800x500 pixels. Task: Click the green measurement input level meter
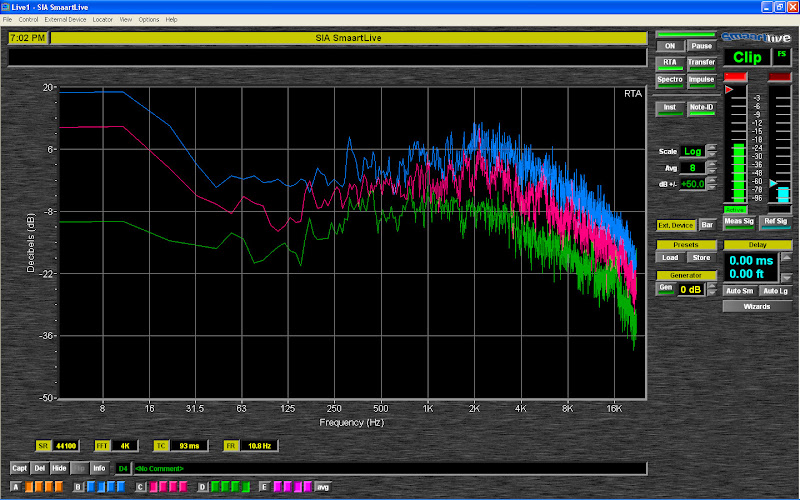(738, 173)
